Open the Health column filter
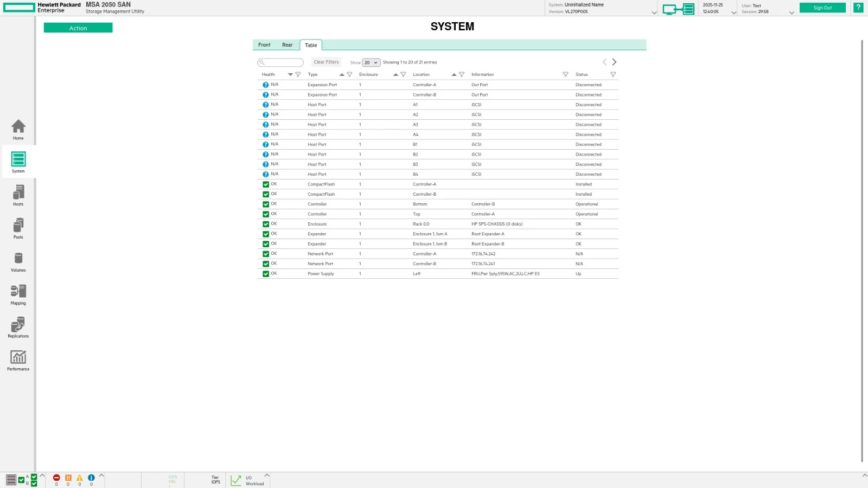868x488 pixels. pyautogui.click(x=298, y=75)
